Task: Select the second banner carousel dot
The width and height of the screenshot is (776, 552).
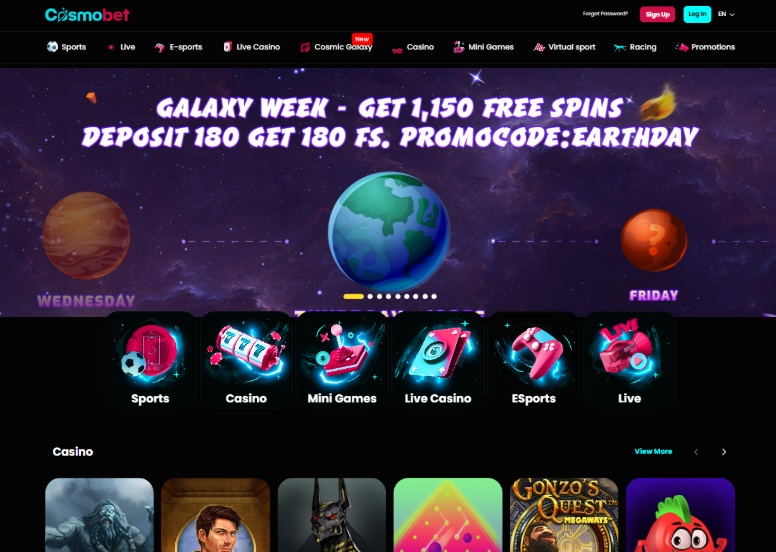Action: [x=370, y=297]
